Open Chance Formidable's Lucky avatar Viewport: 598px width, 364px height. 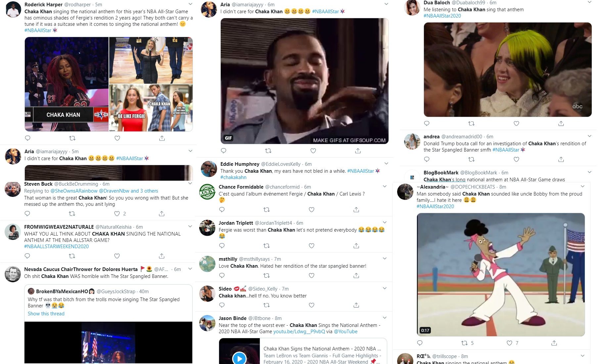(207, 192)
